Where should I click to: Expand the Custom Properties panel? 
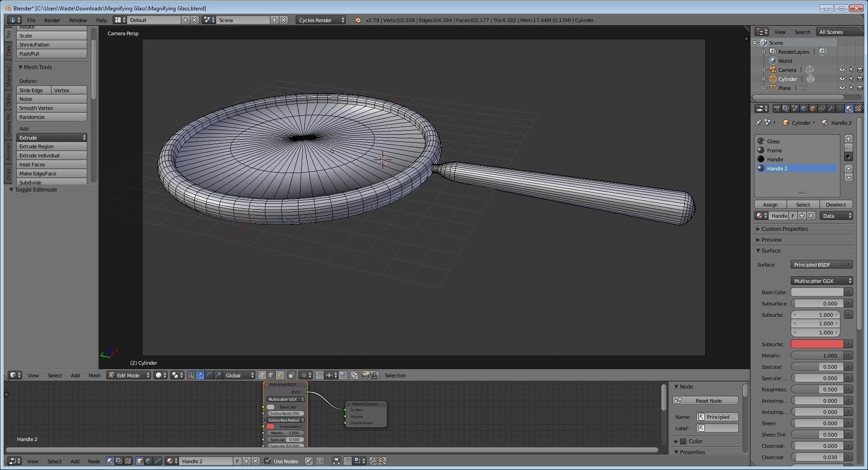coord(784,229)
